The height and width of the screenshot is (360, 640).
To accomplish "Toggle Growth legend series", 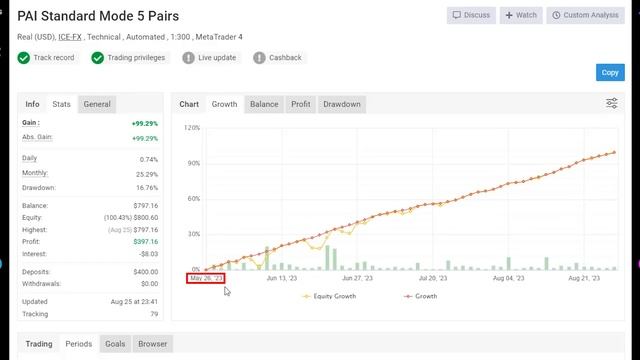I will [420, 296].
